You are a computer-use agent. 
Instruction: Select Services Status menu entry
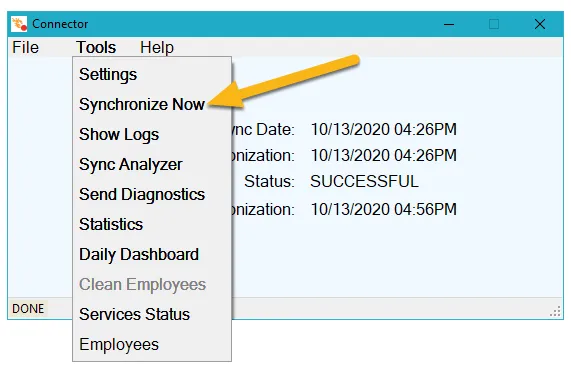[x=152, y=314]
